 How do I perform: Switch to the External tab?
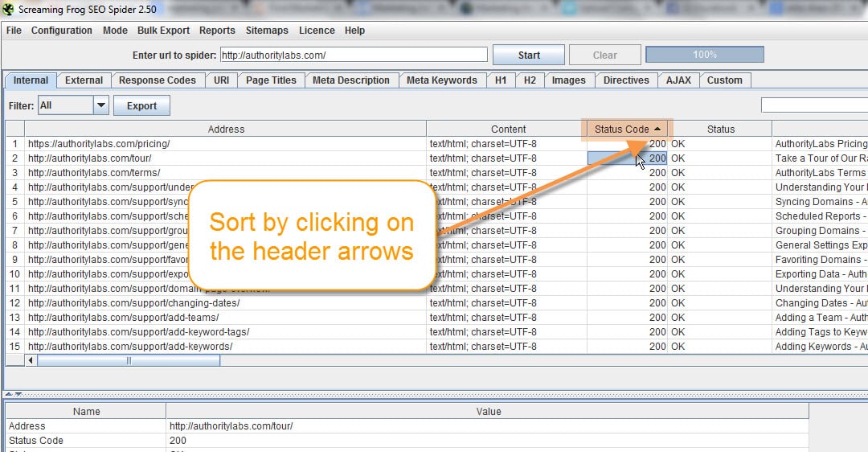pyautogui.click(x=84, y=80)
